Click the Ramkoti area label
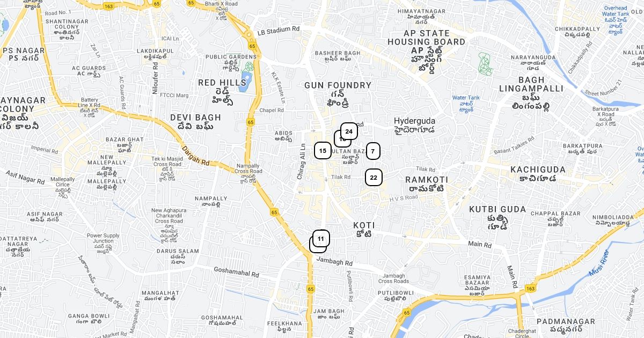This screenshot has height=338, width=644. (426, 183)
